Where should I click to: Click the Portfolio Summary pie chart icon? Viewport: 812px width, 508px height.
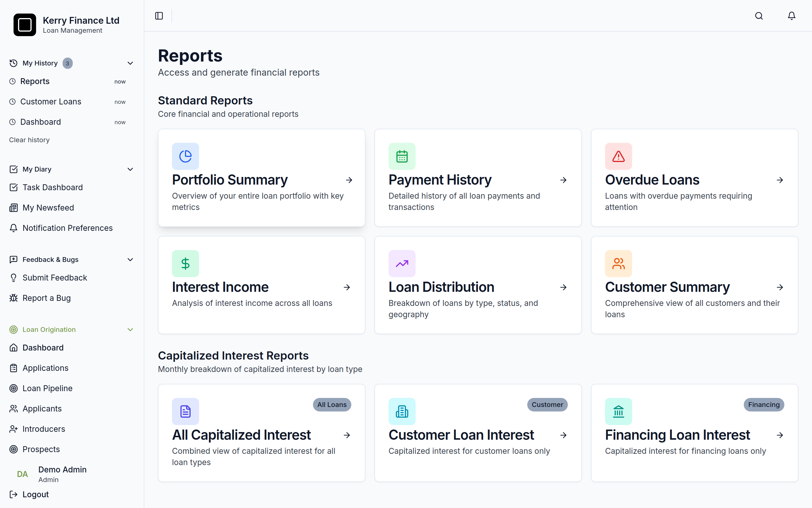click(x=186, y=156)
